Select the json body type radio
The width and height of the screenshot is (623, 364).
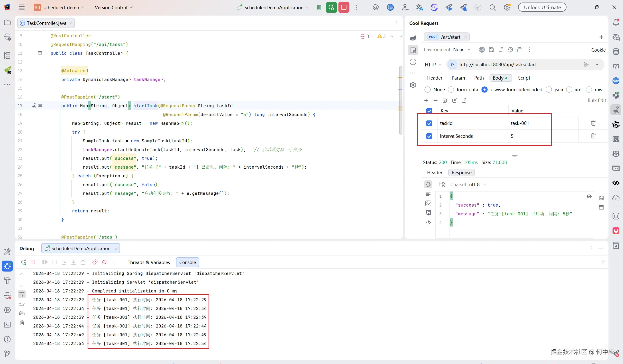pyautogui.click(x=549, y=90)
